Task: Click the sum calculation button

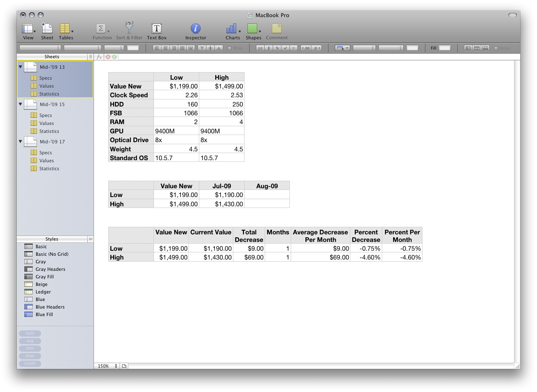Action: tap(30, 333)
